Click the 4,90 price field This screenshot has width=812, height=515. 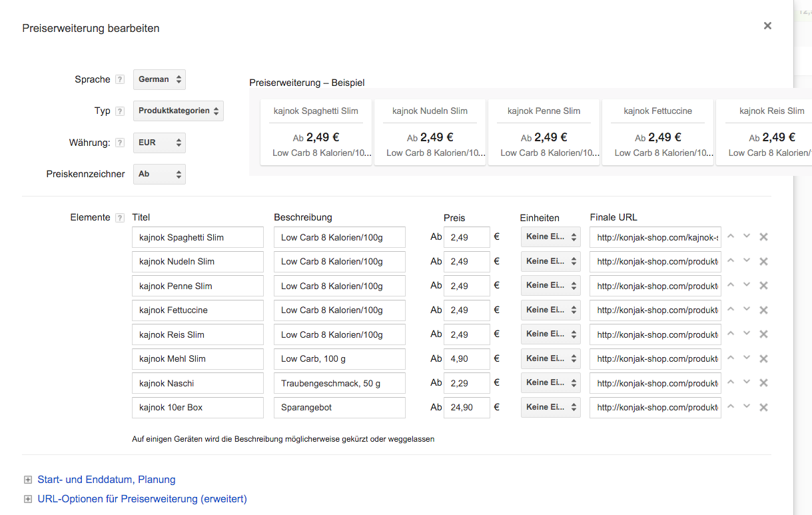click(467, 359)
